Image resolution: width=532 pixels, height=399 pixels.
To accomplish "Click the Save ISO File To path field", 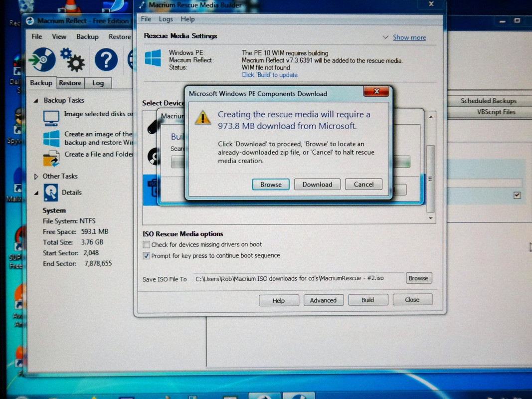I will coord(299,279).
